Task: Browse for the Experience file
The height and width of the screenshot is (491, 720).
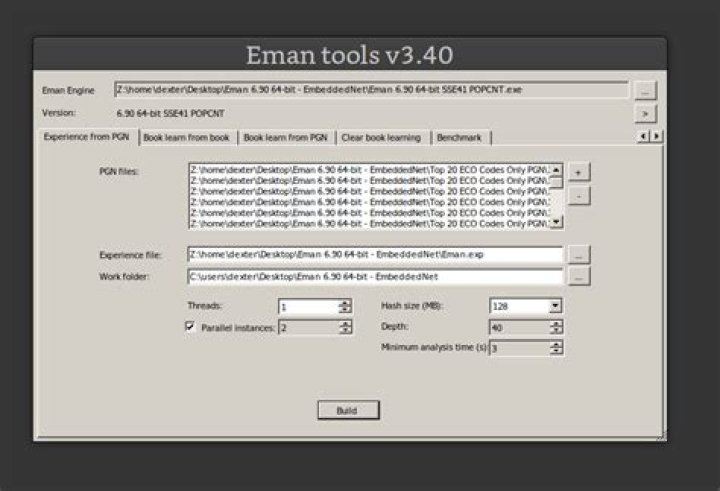Action: [579, 255]
